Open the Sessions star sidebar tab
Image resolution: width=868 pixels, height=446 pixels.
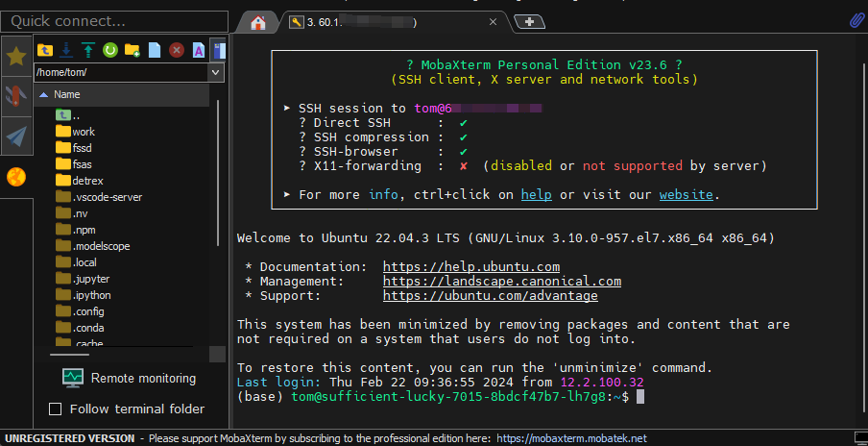pyautogui.click(x=16, y=56)
